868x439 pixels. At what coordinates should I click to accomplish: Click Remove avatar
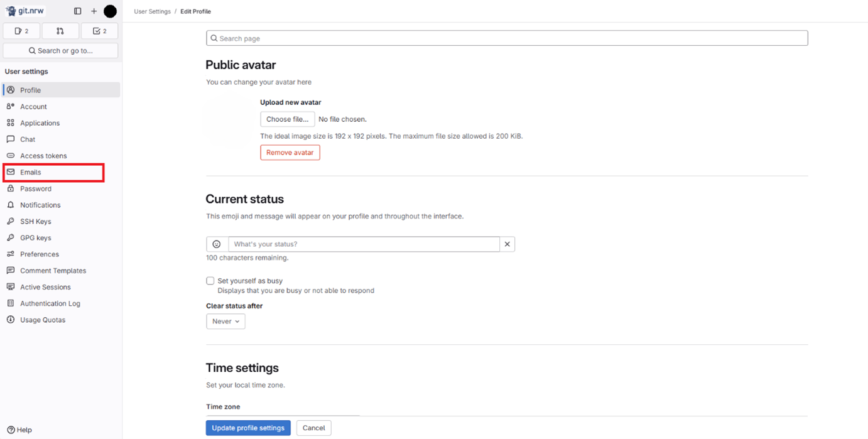[x=290, y=152]
